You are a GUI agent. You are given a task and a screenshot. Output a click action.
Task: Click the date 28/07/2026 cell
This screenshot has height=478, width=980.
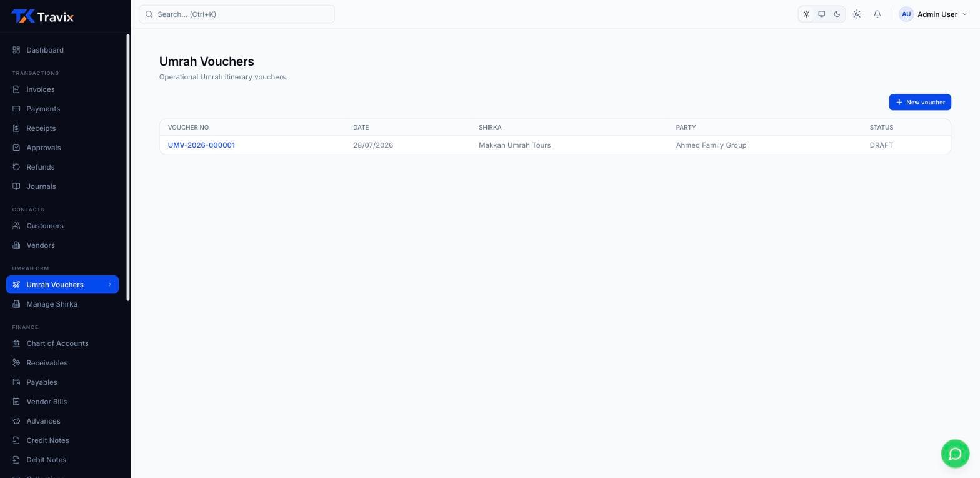pyautogui.click(x=373, y=145)
